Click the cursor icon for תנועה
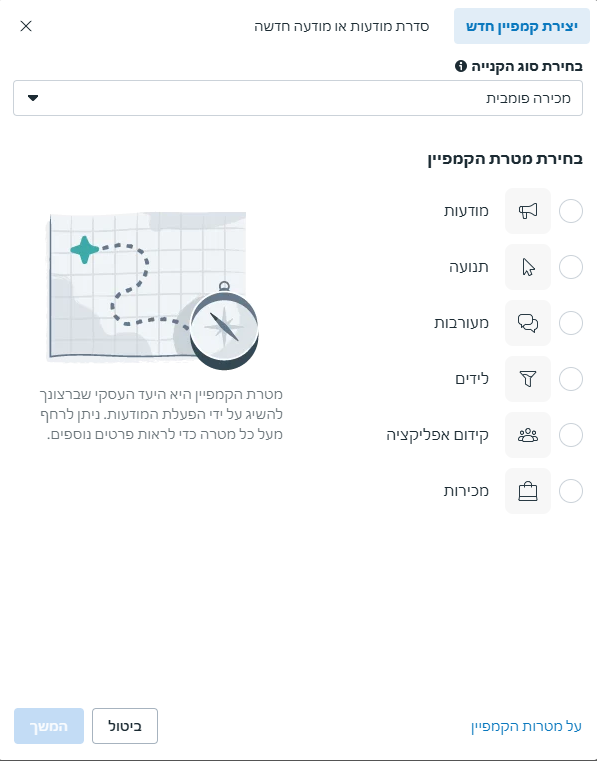Screen dimensions: 597x761 pyautogui.click(x=528, y=267)
